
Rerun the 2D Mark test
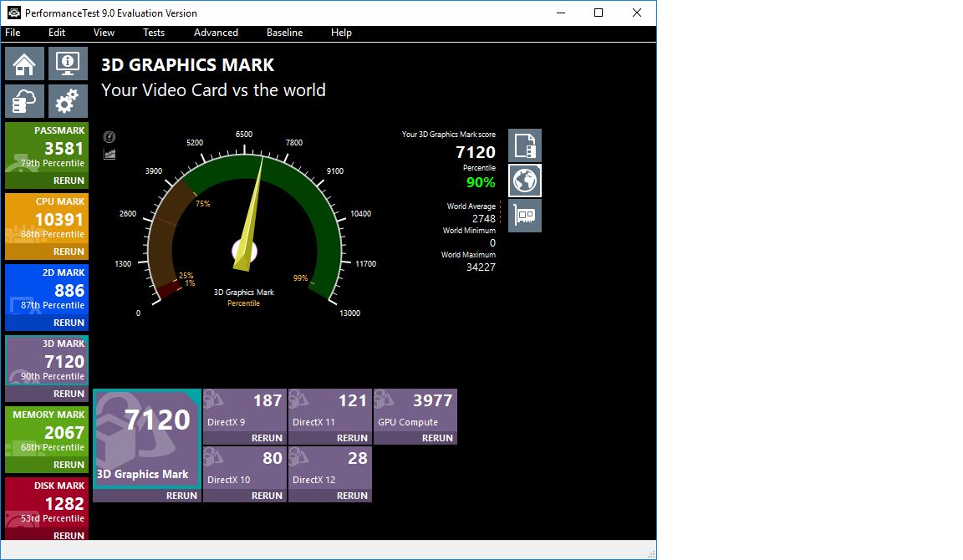[x=69, y=323]
